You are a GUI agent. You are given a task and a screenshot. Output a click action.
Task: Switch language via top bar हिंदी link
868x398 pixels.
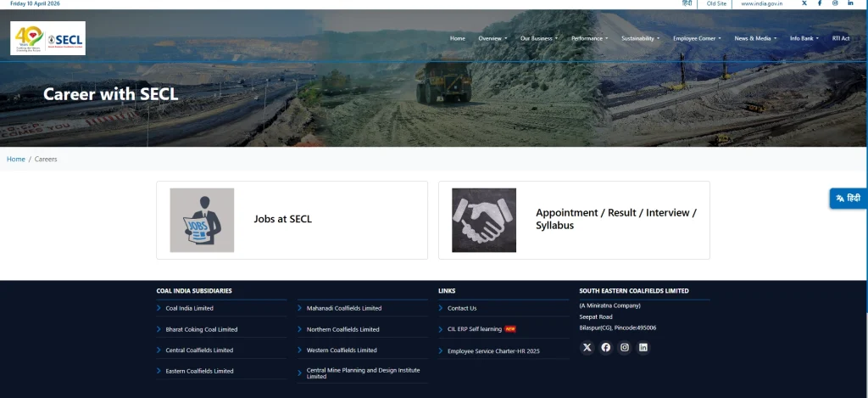click(x=687, y=3)
